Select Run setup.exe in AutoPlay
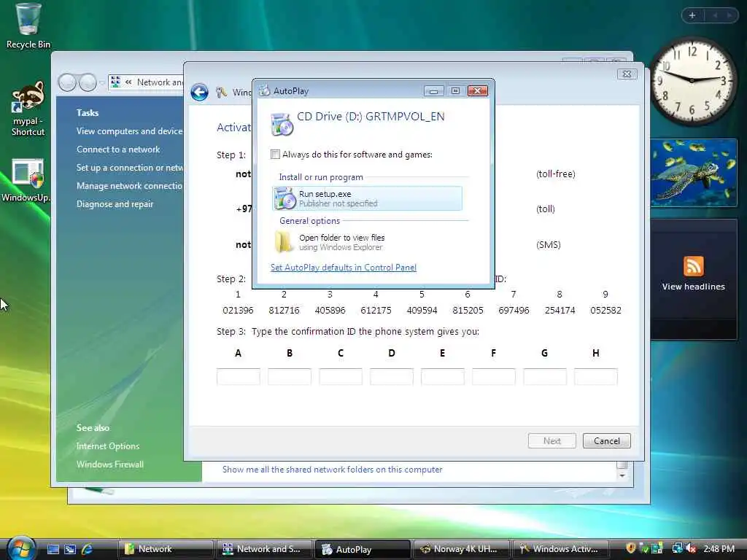The height and width of the screenshot is (560, 747). (x=368, y=198)
